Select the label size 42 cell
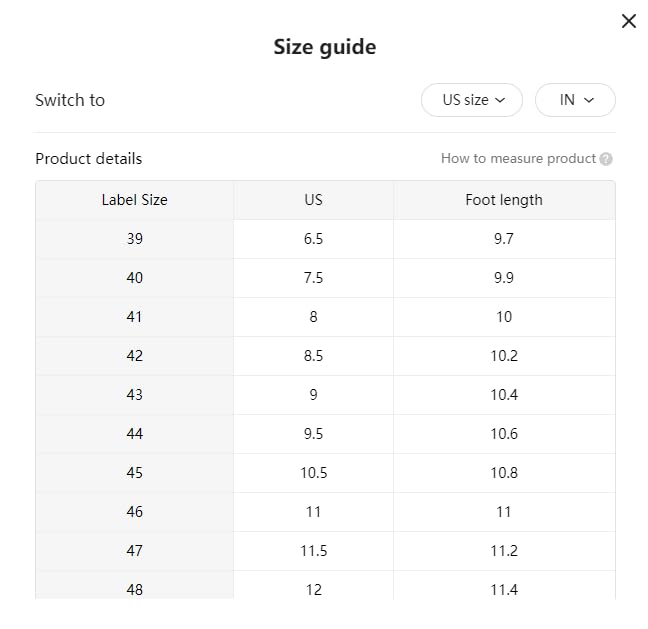Image resolution: width=648 pixels, height=629 pixels. 134,356
